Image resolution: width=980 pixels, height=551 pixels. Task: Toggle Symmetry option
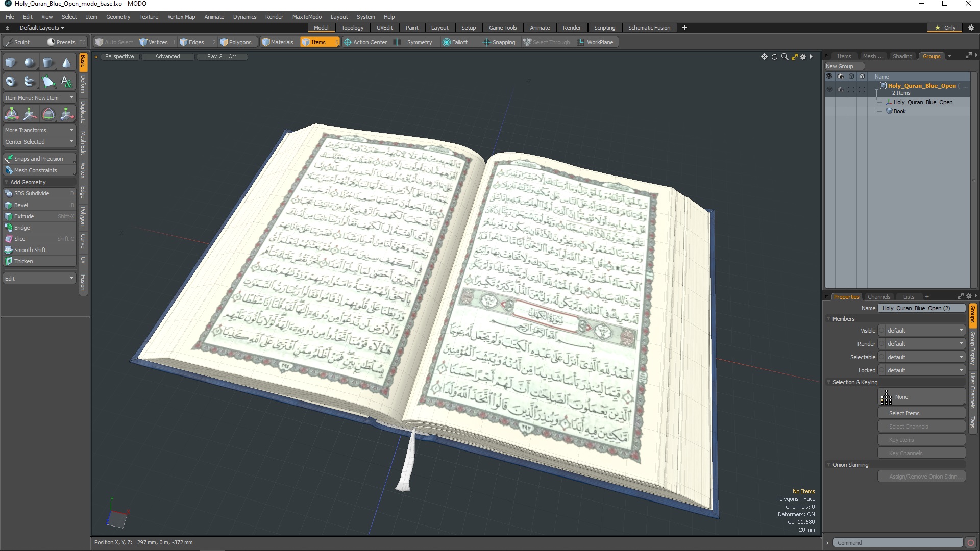coord(414,42)
